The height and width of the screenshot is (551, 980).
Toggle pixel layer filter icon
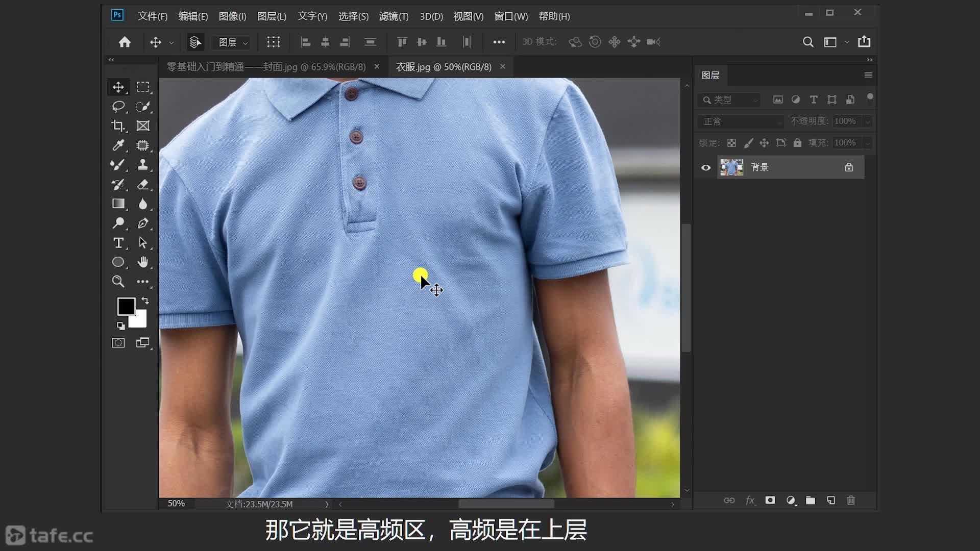pyautogui.click(x=778, y=100)
